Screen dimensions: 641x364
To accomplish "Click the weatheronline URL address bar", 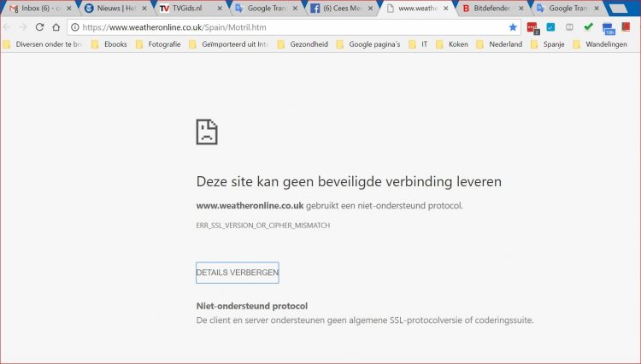I will (291, 27).
